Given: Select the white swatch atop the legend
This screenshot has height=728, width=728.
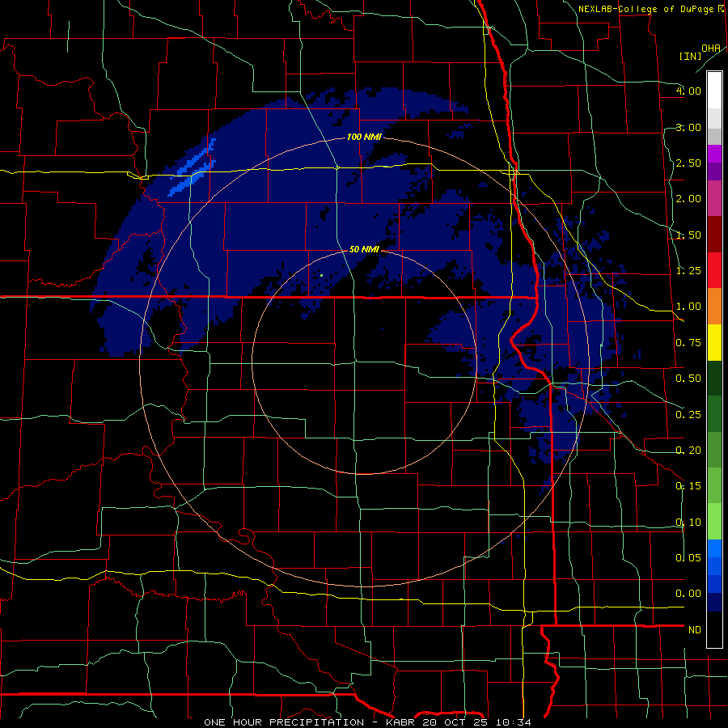Looking at the screenshot, I should [x=714, y=91].
